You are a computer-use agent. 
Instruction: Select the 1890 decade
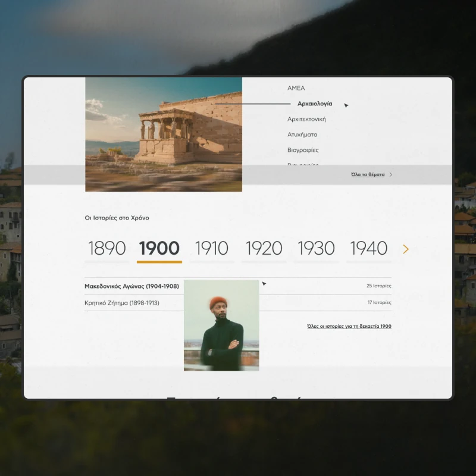click(107, 248)
